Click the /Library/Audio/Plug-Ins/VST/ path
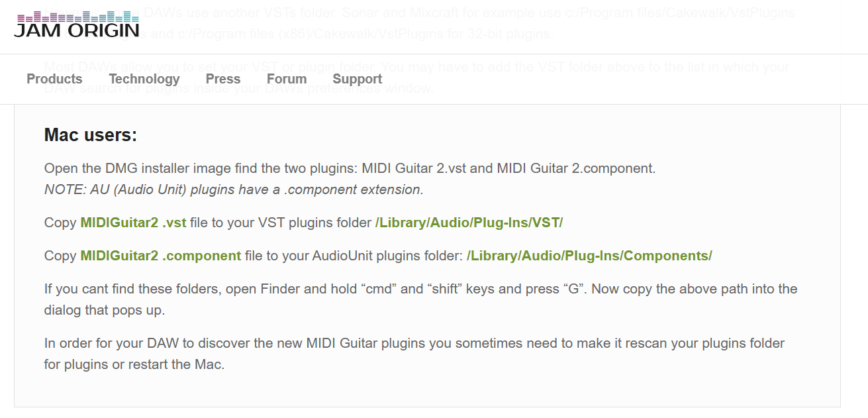868x418 pixels. coord(469,223)
